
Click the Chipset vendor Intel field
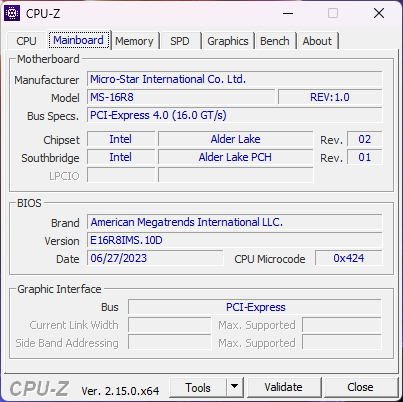121,139
